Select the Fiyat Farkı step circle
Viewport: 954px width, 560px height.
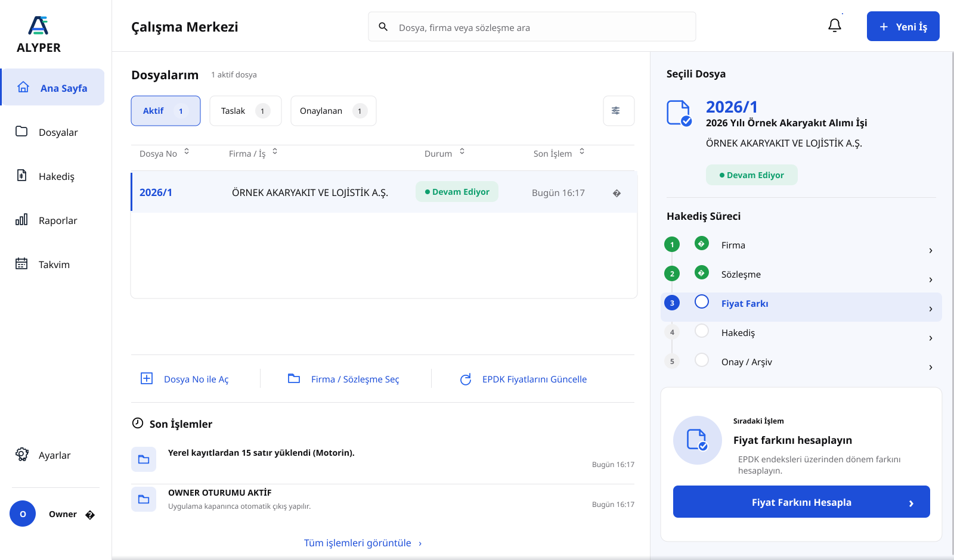pyautogui.click(x=702, y=302)
